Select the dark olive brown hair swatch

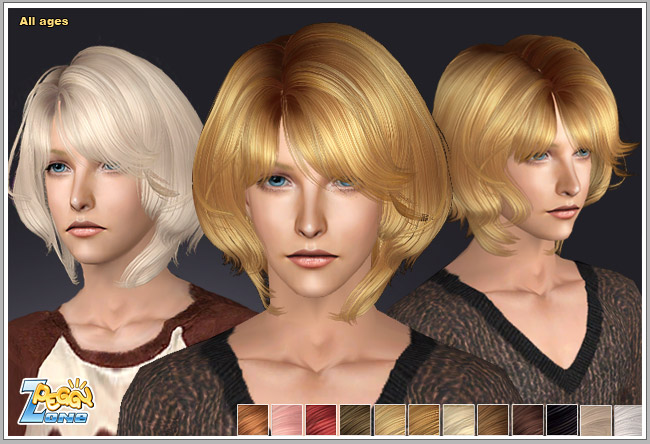tap(356, 420)
